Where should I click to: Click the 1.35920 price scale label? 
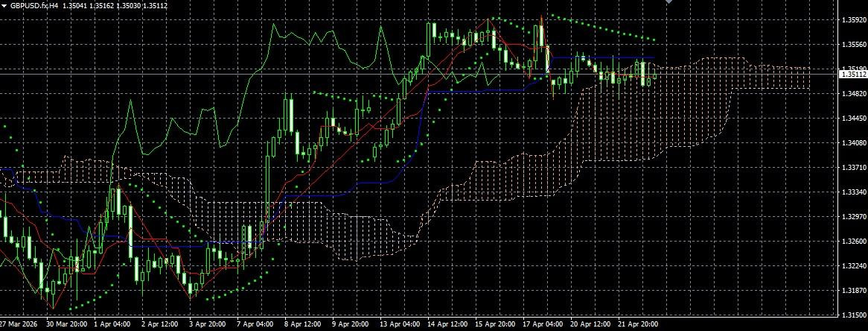click(850, 20)
